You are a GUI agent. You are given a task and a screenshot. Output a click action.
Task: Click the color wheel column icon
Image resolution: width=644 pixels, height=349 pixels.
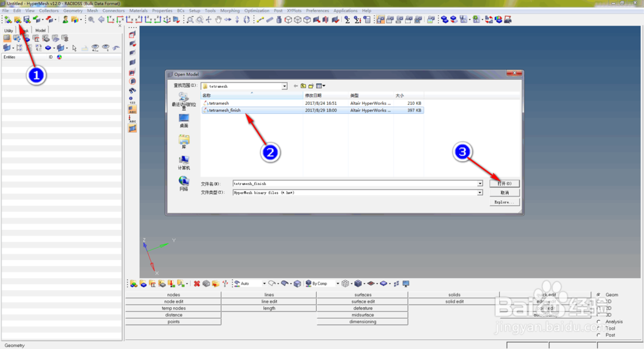click(59, 57)
